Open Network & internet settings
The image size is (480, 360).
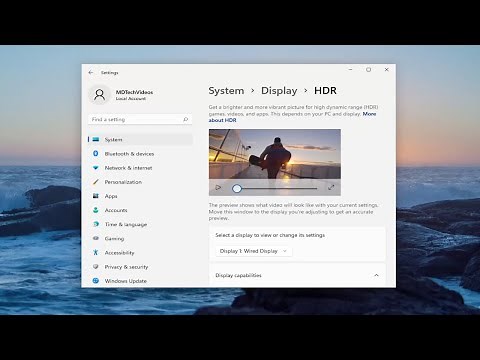tap(140, 168)
